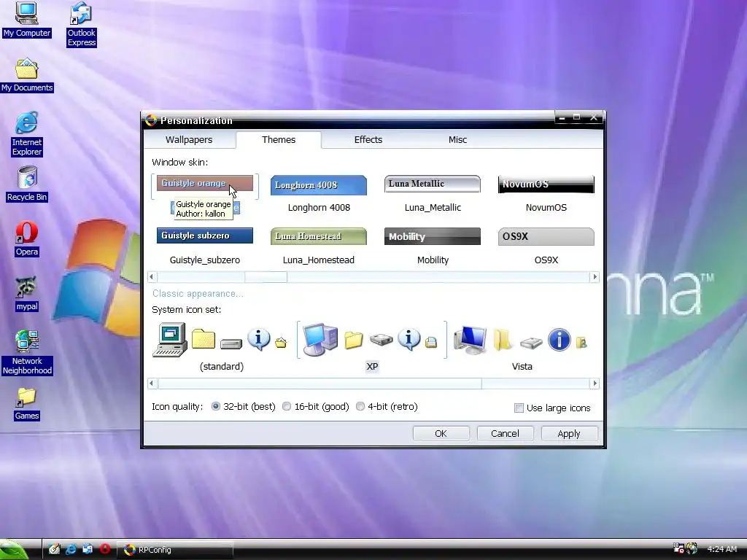Enable Use large icons checkbox
The image size is (747, 560).
552,408
